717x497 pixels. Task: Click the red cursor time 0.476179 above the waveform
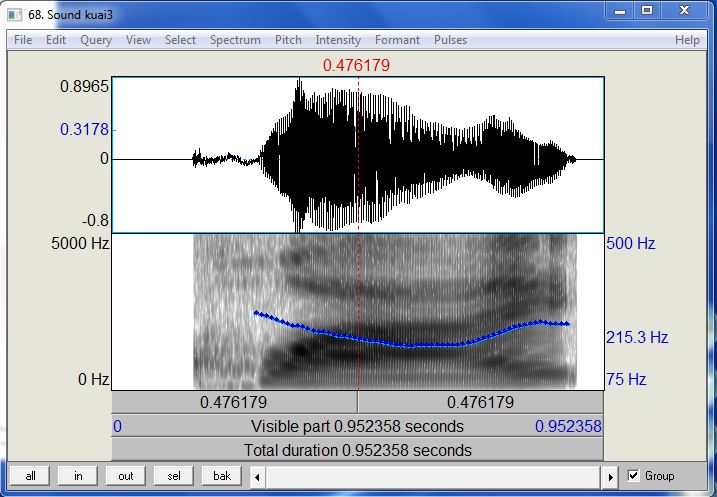pos(356,65)
